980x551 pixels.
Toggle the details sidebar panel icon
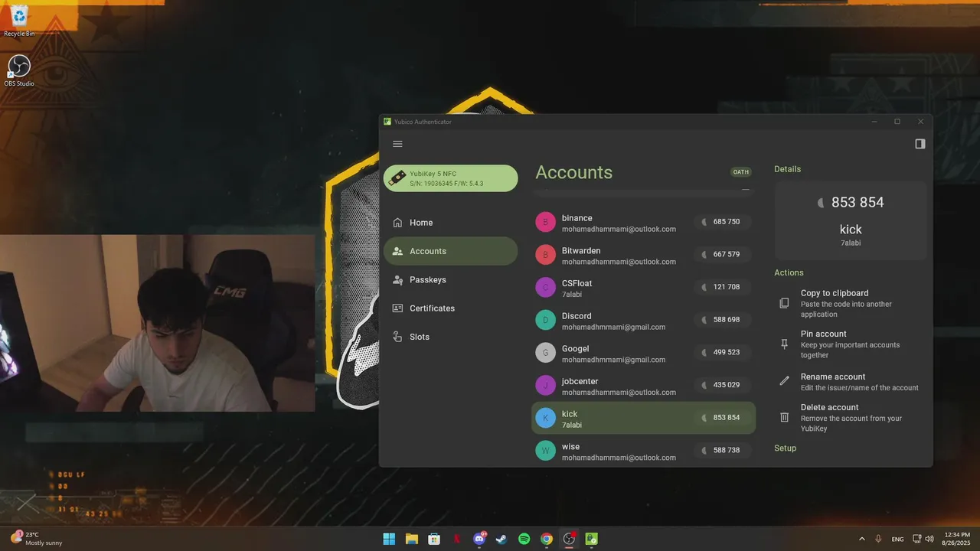point(920,144)
